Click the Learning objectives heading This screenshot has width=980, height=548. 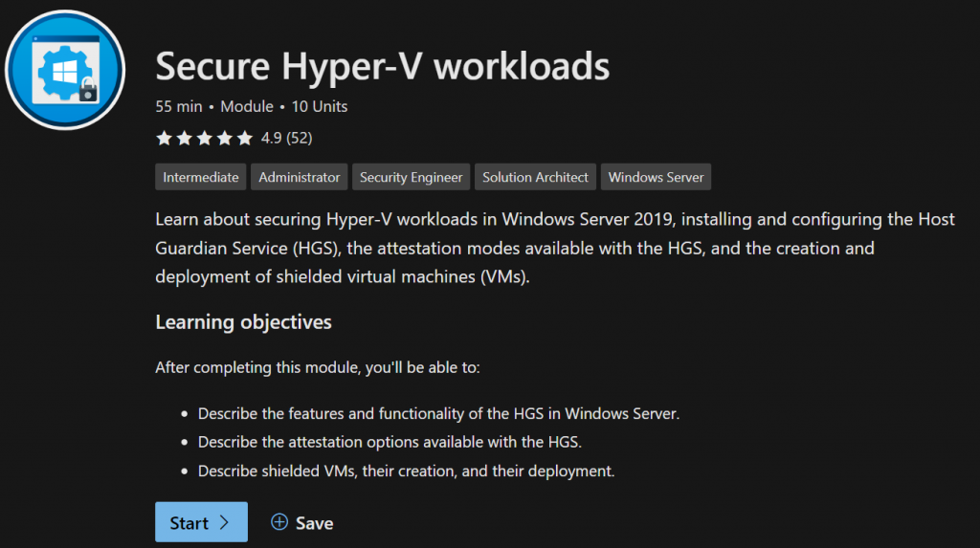243,321
